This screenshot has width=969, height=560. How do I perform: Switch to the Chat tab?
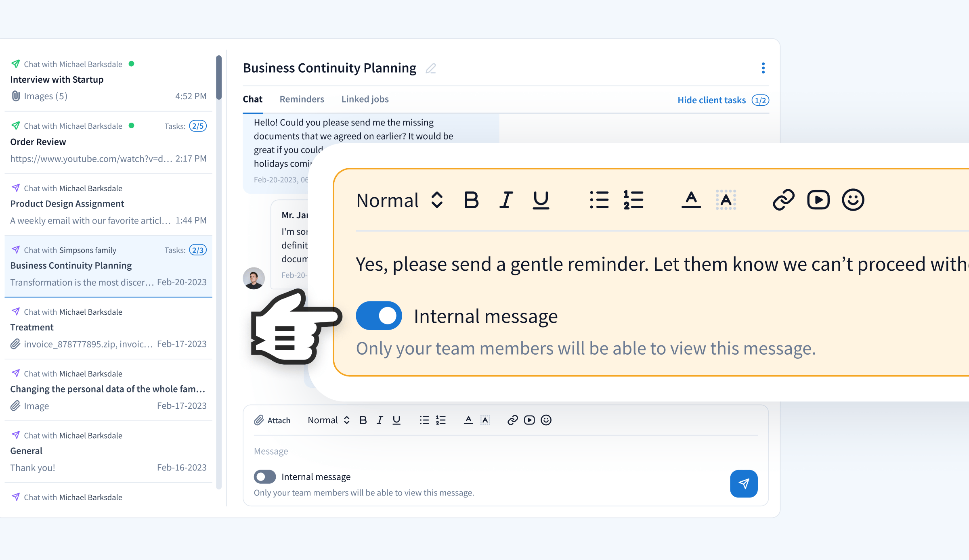[252, 99]
